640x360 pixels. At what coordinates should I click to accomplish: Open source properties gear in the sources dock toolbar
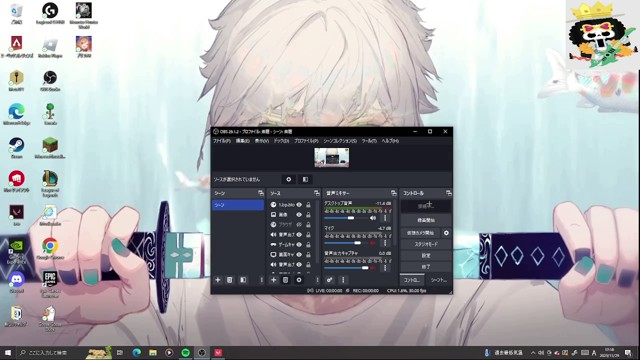point(299,280)
